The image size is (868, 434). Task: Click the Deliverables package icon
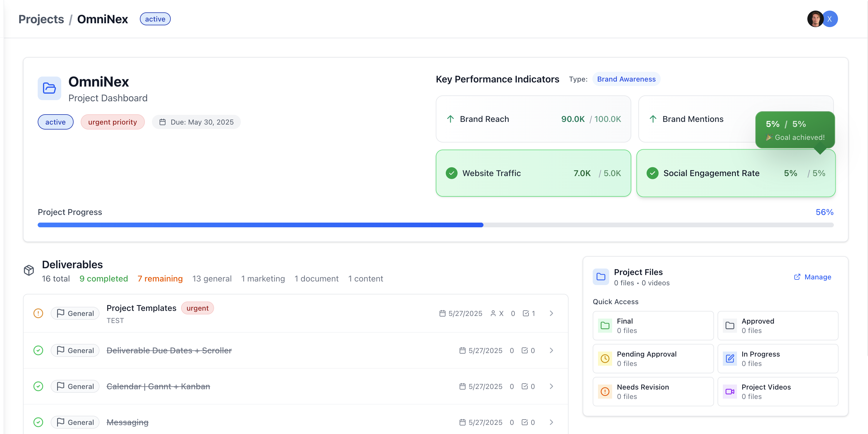29,270
